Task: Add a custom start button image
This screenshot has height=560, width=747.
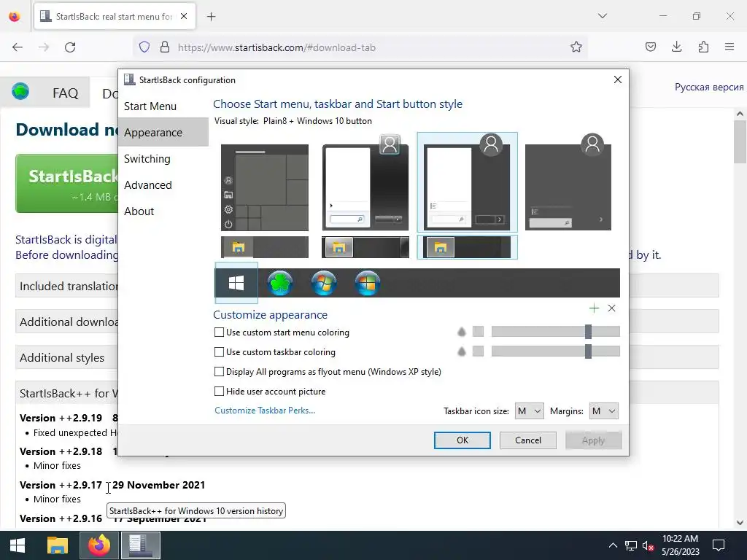Action: pos(594,308)
